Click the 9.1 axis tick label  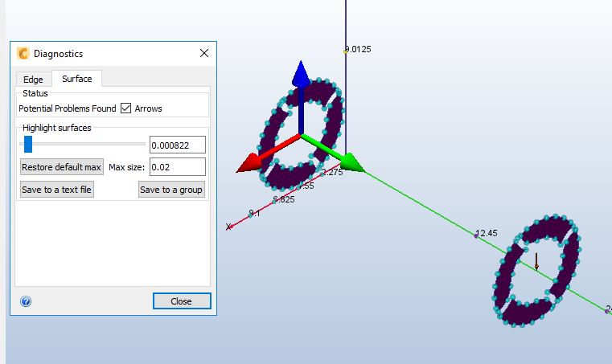tap(254, 213)
